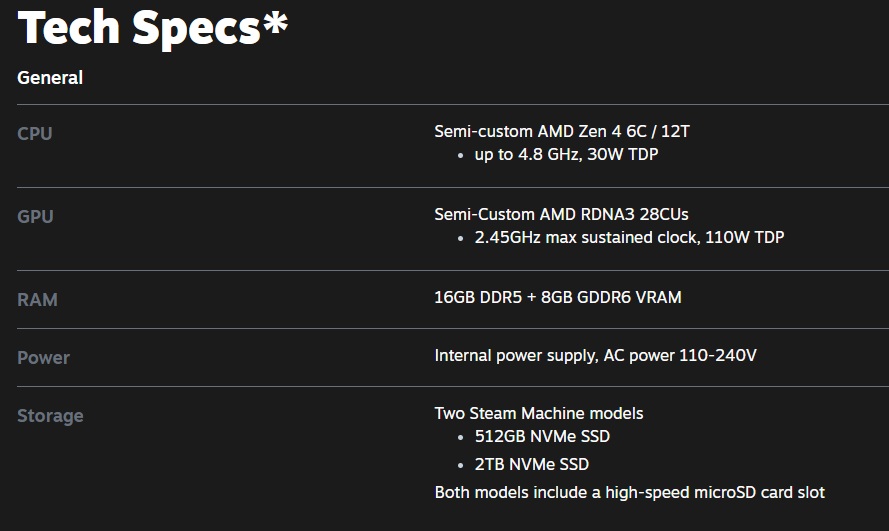Click the CPU row label

point(35,134)
